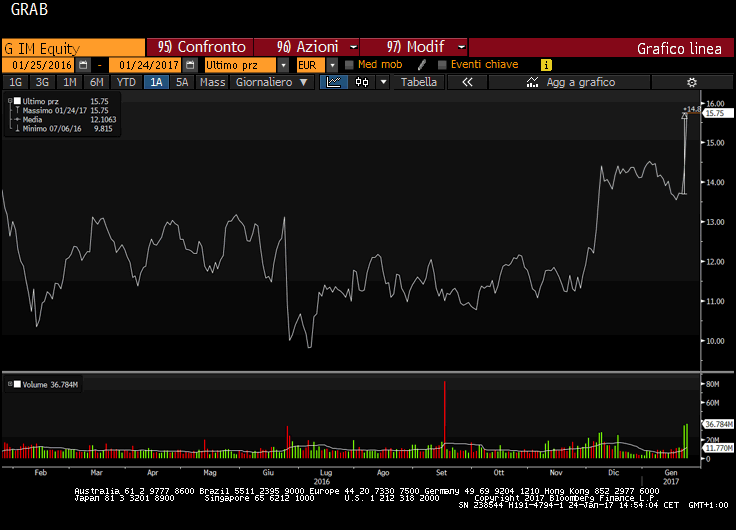Toggle the Volume series checkbox

tap(9, 383)
